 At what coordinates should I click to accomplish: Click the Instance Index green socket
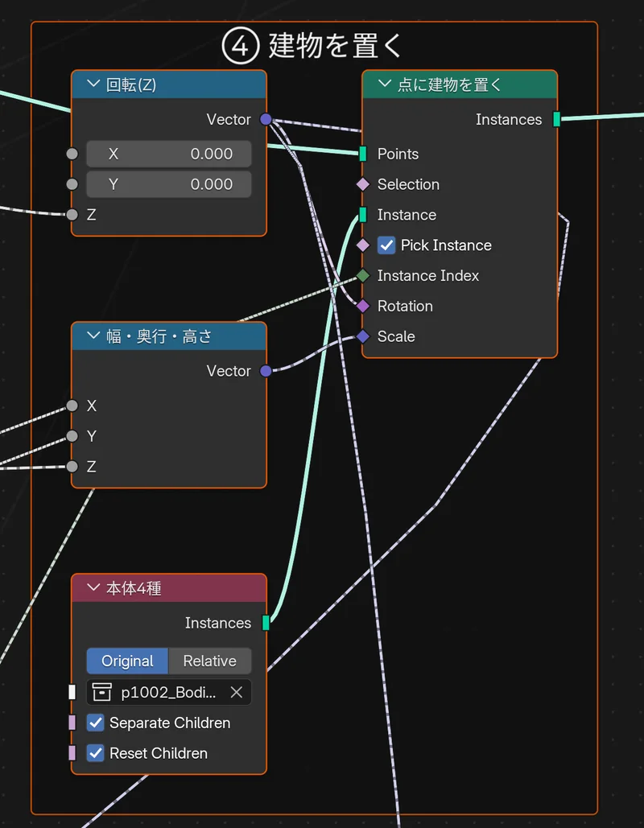point(363,275)
